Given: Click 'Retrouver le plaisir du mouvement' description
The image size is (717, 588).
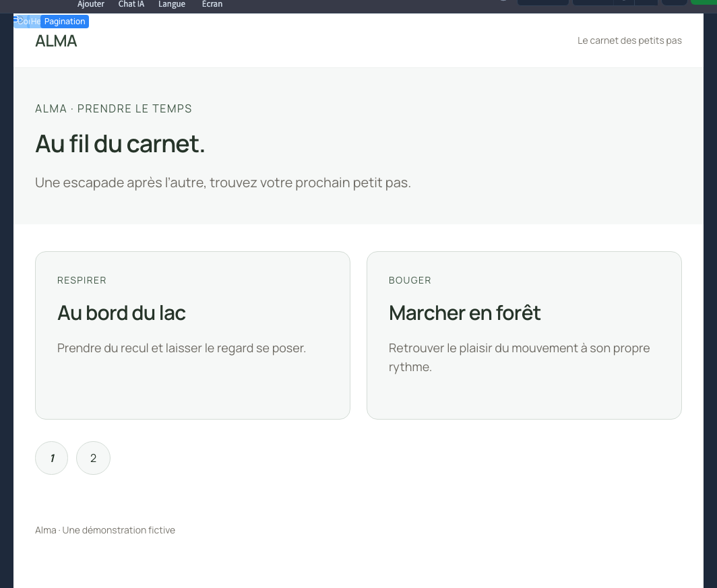Looking at the screenshot, I should [x=519, y=357].
